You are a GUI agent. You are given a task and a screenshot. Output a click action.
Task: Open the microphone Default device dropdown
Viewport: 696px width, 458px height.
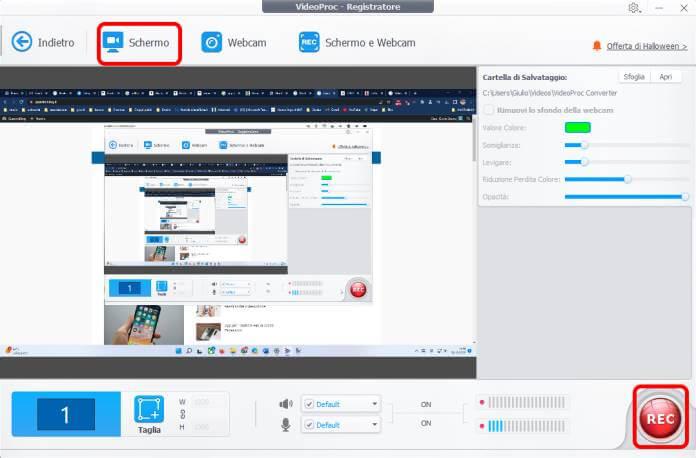click(x=374, y=425)
